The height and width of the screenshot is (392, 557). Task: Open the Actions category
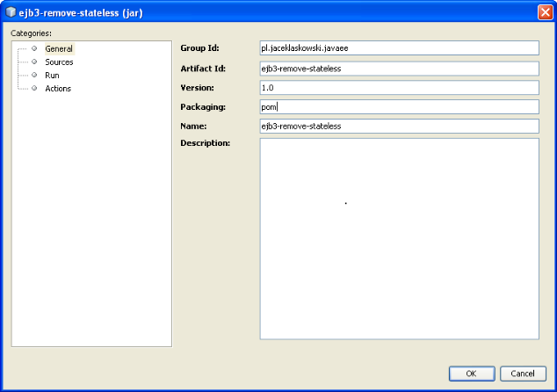pyautogui.click(x=58, y=89)
